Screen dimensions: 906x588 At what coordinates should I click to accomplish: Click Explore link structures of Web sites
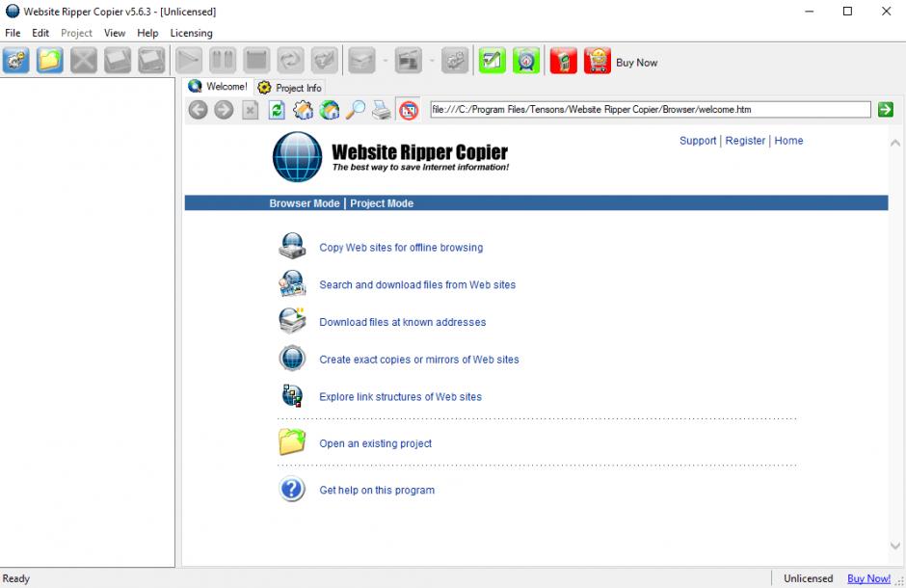pos(400,397)
